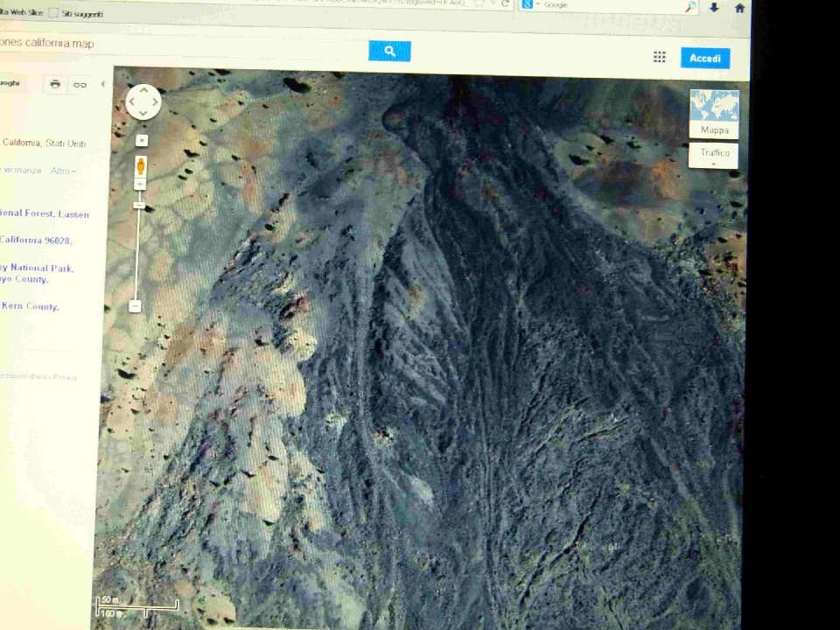Click the Accedi sign-in button

click(705, 58)
